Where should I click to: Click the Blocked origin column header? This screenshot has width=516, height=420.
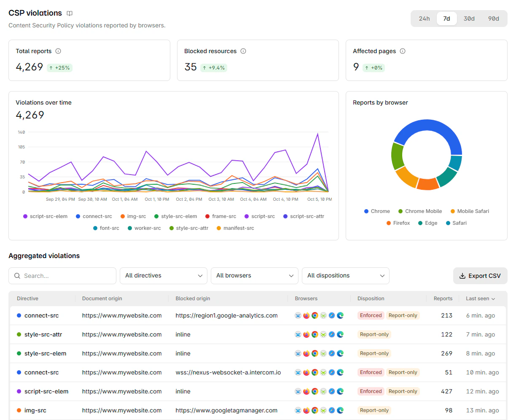[x=193, y=299]
